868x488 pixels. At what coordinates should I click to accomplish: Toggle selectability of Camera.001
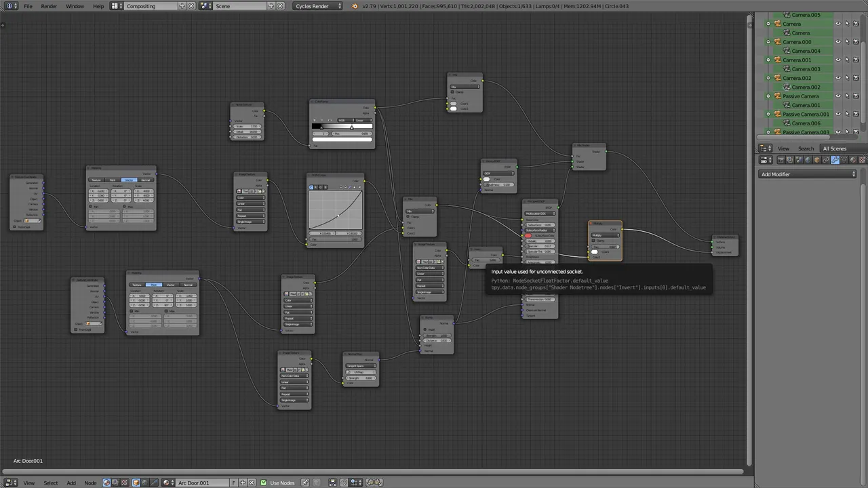[x=847, y=60]
